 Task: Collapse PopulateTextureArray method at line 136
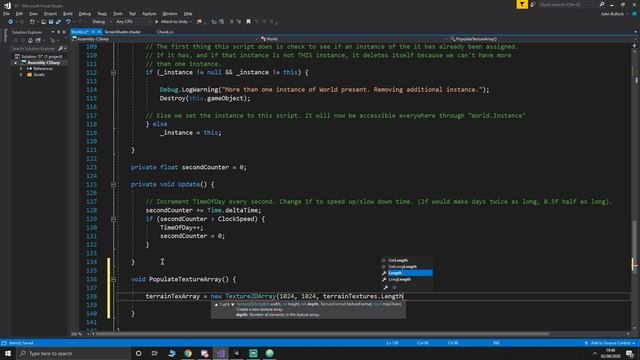113,280
